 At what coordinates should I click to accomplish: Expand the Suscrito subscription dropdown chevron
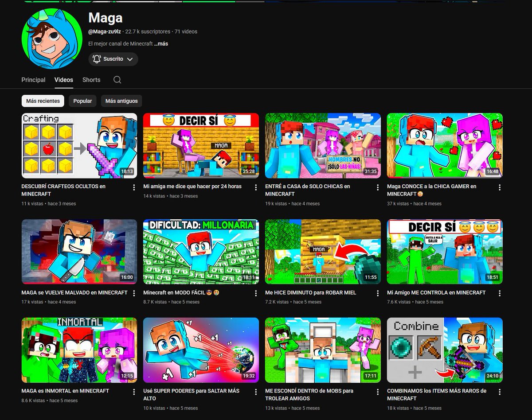pyautogui.click(x=130, y=59)
